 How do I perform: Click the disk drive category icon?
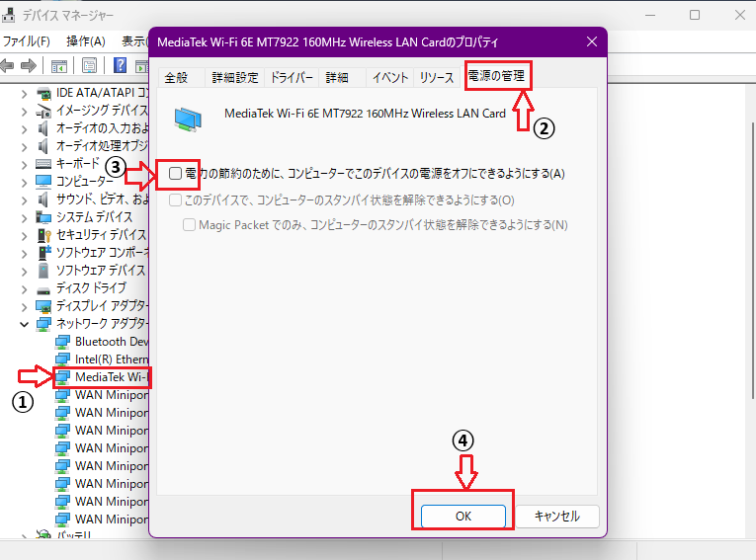[x=43, y=290]
